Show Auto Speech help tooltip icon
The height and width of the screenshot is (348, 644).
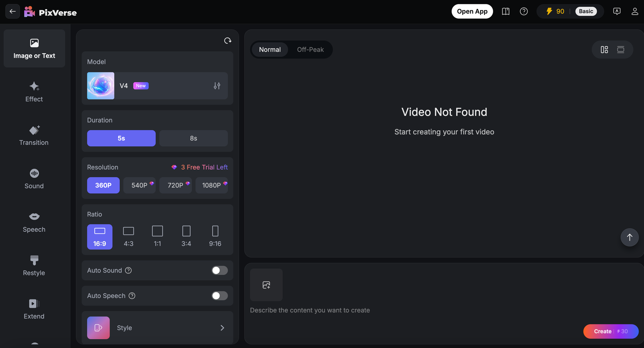point(132,296)
